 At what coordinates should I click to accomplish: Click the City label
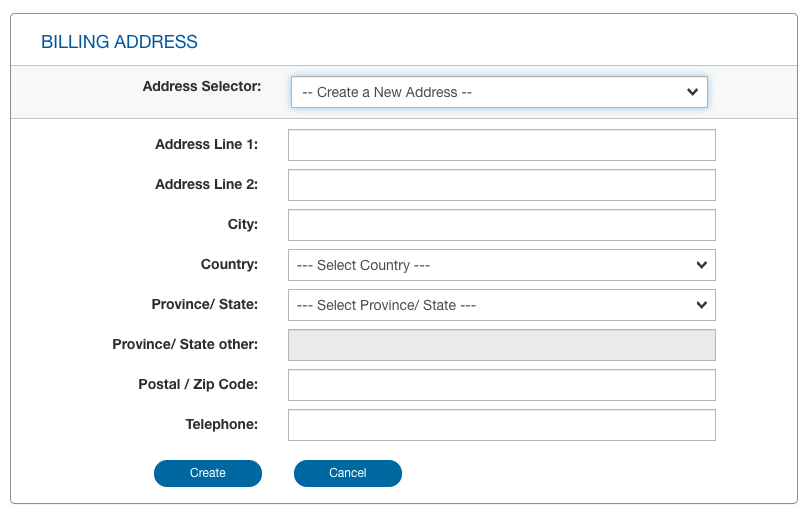(x=242, y=224)
